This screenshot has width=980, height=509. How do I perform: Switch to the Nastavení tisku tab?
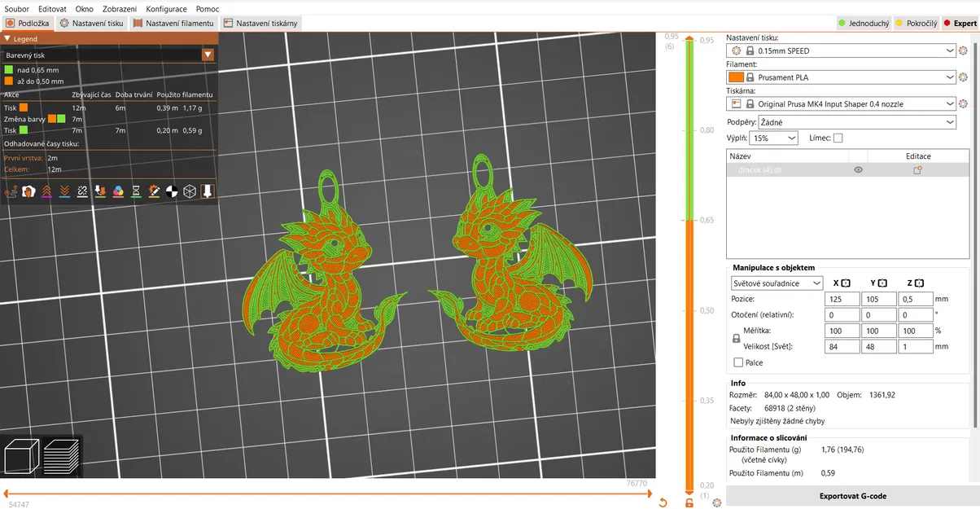tap(92, 24)
